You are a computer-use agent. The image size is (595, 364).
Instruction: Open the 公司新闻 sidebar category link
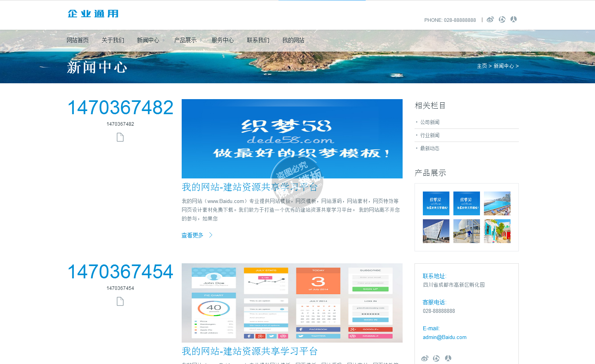point(430,122)
